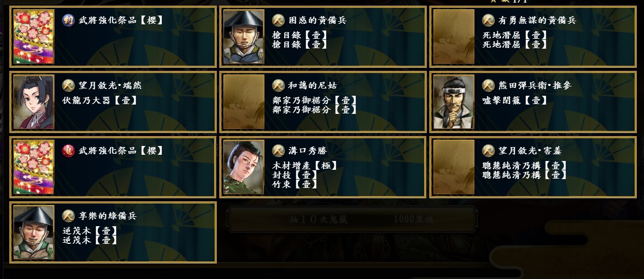Viewport: 644px width, 279px height.
Task: Click the gold rank badge next to 困惑的黄備兵
Action: 278,20
